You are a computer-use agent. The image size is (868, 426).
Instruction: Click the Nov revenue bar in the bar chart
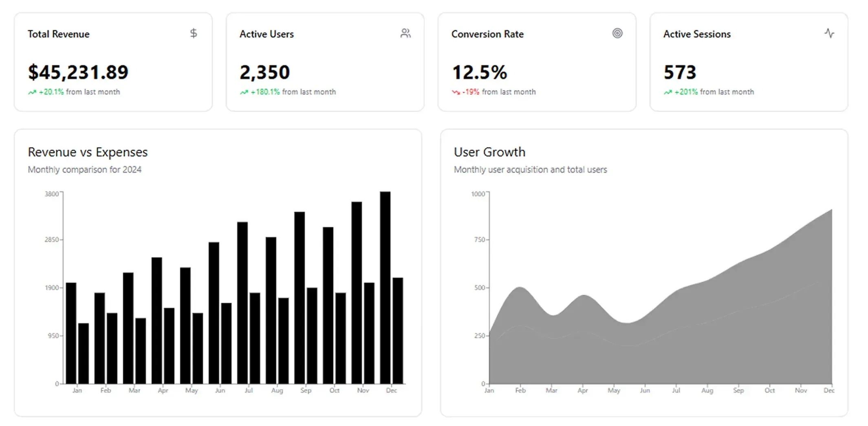tap(357, 291)
